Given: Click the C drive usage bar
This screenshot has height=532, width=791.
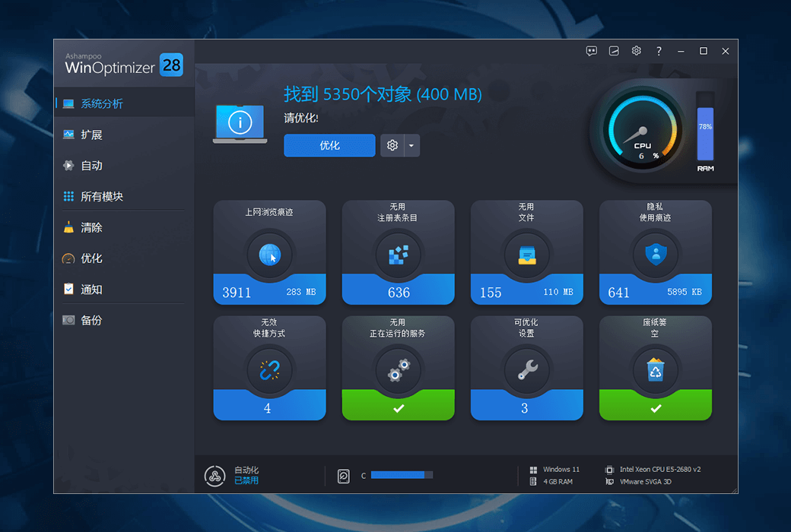Looking at the screenshot, I should coord(402,474).
